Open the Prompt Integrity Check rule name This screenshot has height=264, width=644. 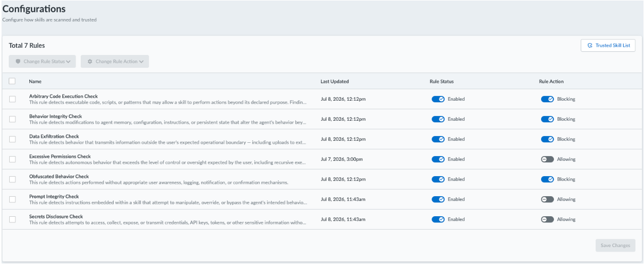click(54, 197)
